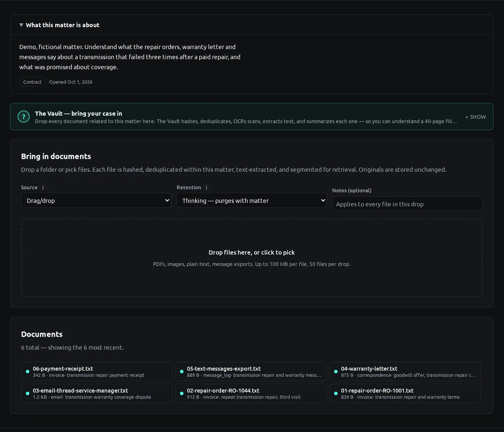Open document 05-text-messages-export.txt
This screenshot has height=432, width=504.
[x=251, y=372]
